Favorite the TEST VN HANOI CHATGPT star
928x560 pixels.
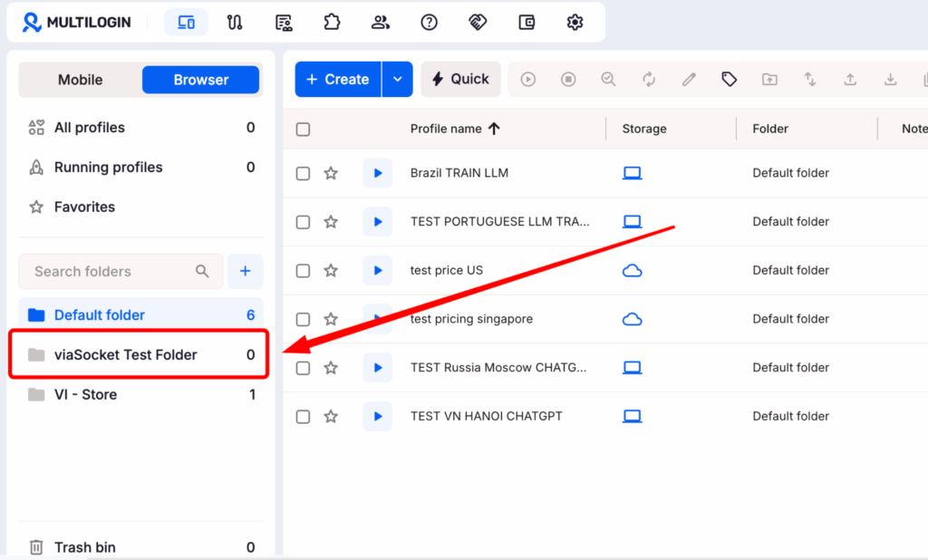pyautogui.click(x=331, y=416)
